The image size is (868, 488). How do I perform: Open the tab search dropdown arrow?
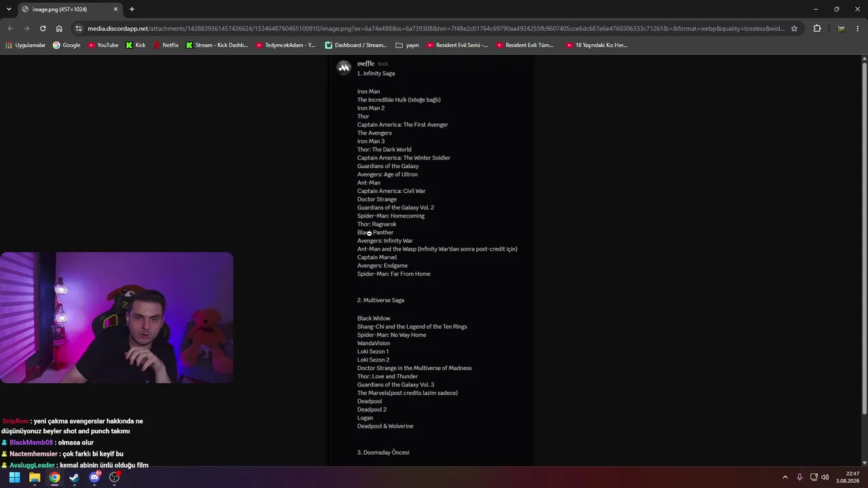tap(8, 9)
